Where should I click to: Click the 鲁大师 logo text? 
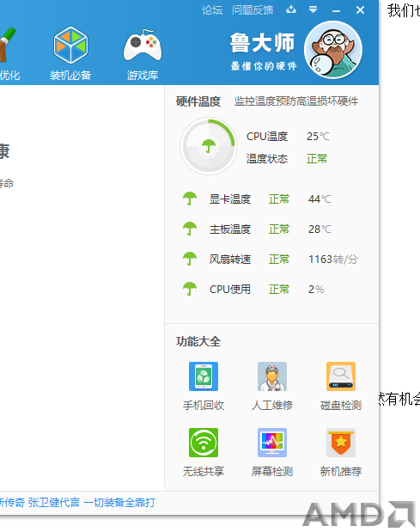click(262, 43)
